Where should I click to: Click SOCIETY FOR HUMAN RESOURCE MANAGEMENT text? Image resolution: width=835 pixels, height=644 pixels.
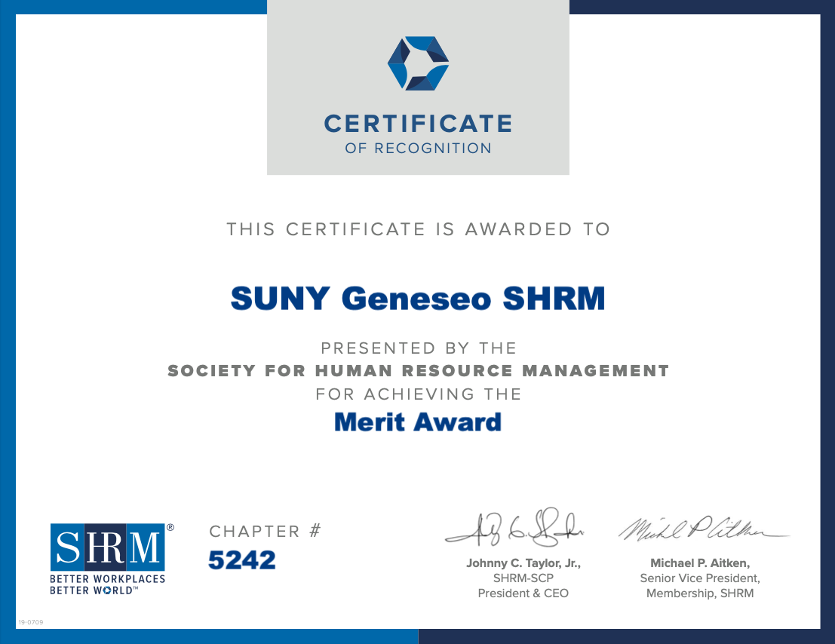[418, 370]
